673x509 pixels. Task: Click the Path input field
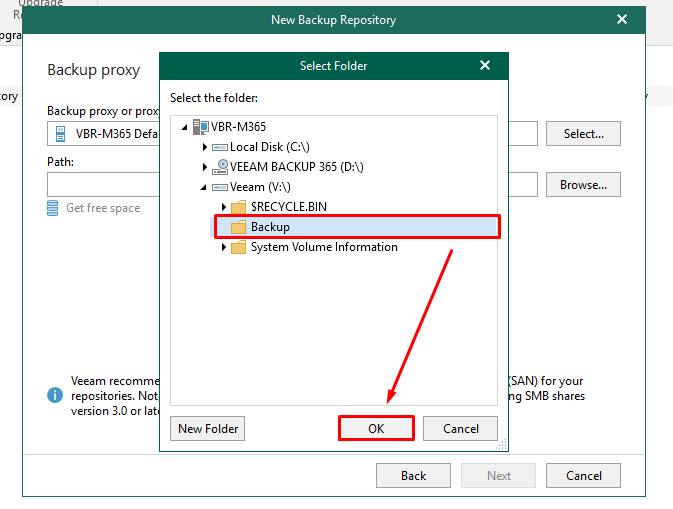pos(103,185)
